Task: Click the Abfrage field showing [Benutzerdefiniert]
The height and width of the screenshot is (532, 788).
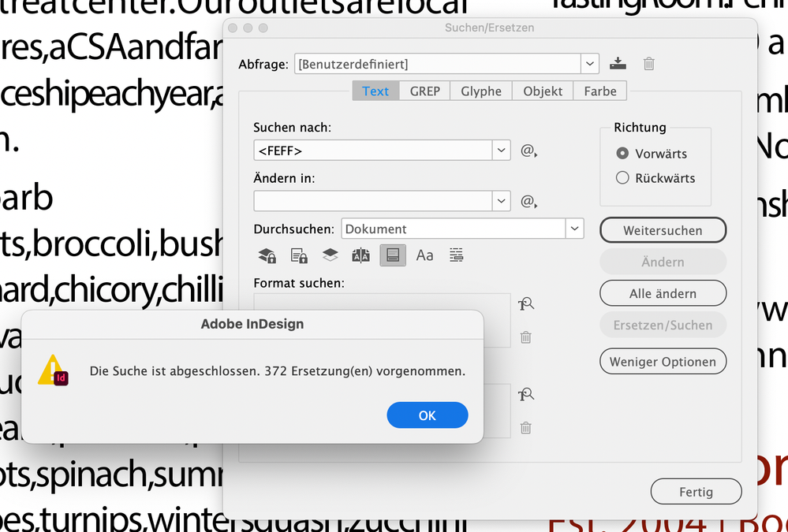Action: tap(438, 64)
